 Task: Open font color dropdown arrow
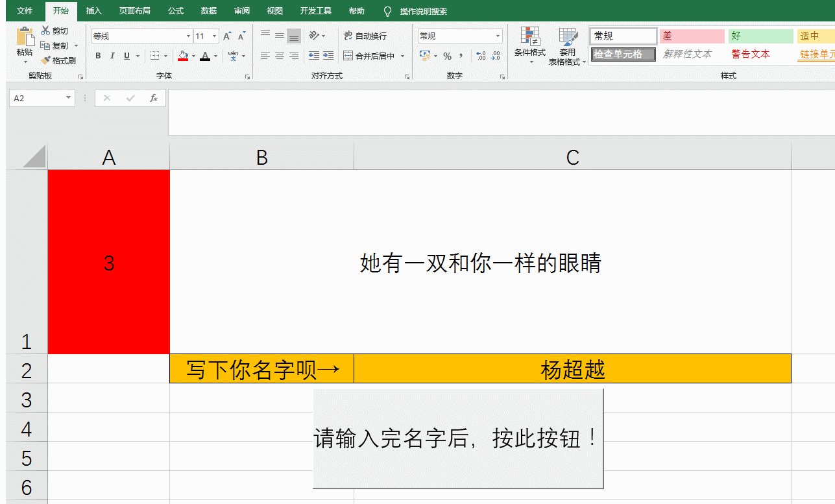point(215,56)
